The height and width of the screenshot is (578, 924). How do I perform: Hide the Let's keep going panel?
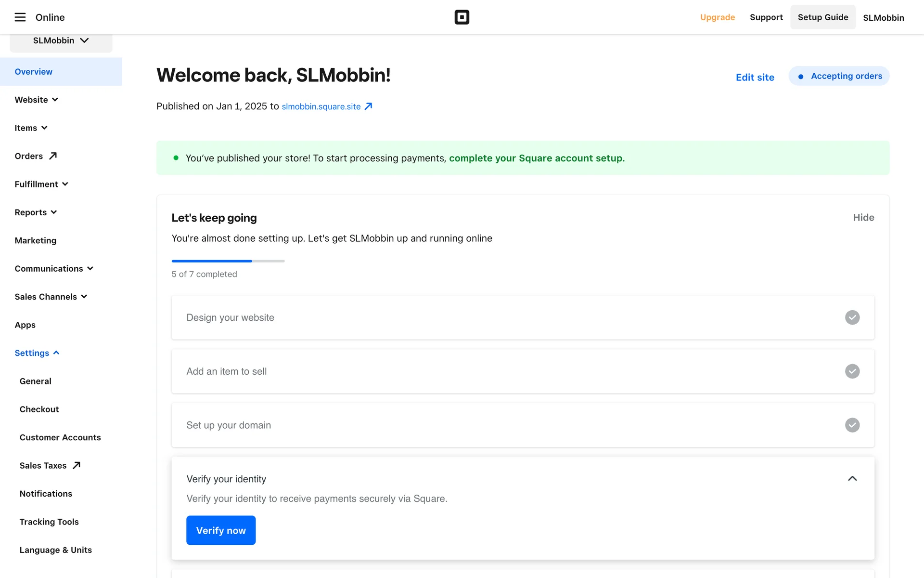(x=863, y=218)
